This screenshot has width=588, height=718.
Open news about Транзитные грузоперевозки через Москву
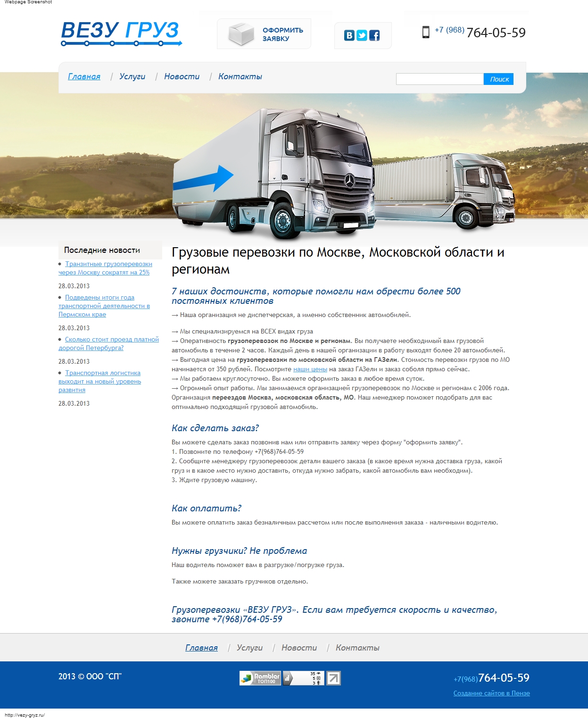click(105, 268)
